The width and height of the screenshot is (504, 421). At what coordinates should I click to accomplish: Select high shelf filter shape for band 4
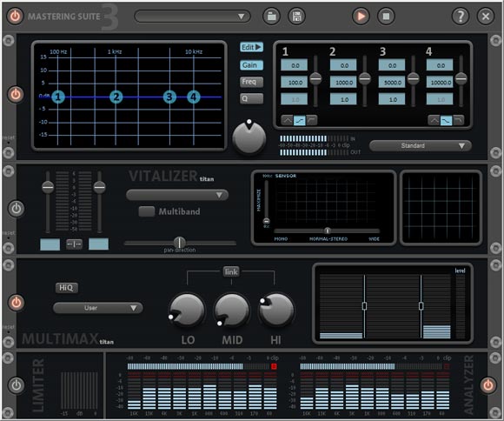[x=446, y=120]
